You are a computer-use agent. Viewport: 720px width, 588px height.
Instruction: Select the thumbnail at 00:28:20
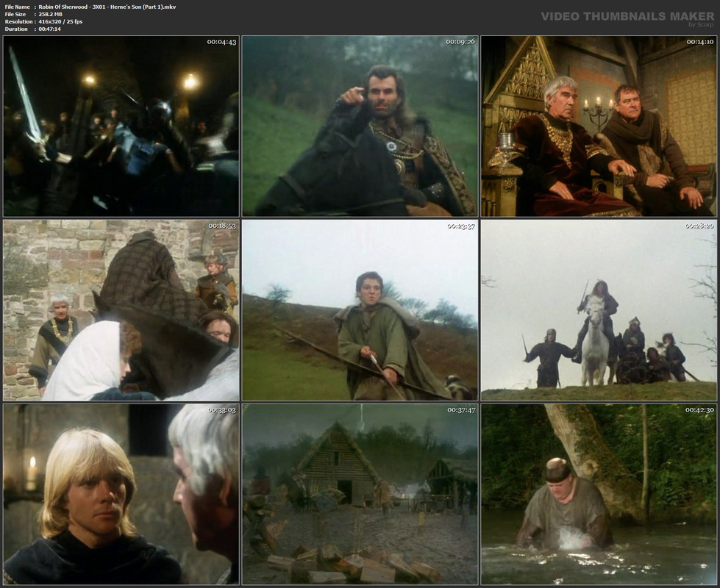click(x=599, y=310)
